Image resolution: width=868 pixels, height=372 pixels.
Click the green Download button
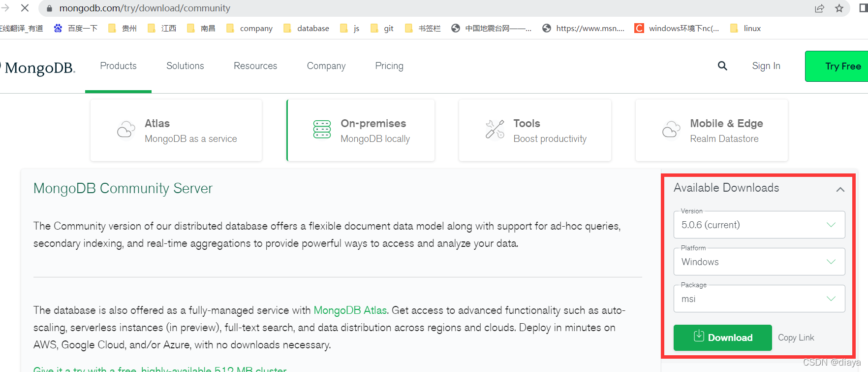click(x=722, y=338)
